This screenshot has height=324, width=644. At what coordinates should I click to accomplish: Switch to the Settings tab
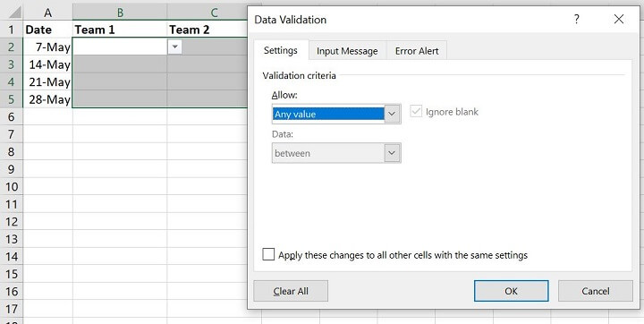(281, 51)
